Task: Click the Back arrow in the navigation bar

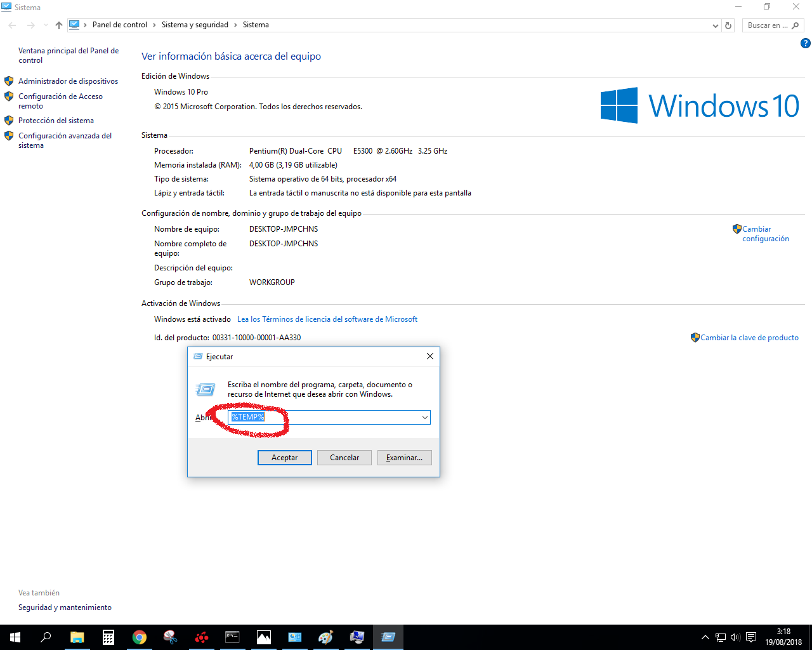Action: tap(13, 25)
